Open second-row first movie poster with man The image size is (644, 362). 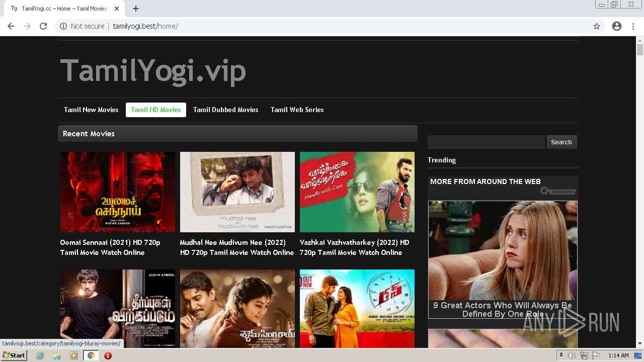(118, 309)
